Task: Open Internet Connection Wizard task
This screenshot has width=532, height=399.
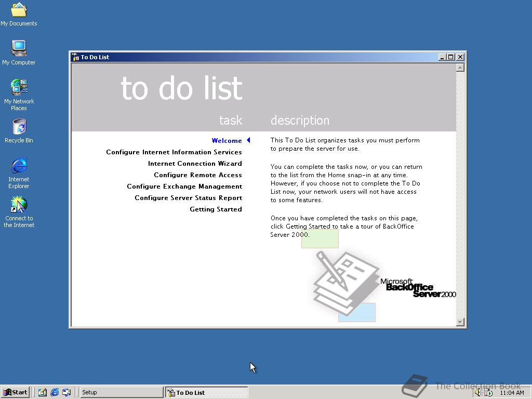Action: pyautogui.click(x=195, y=164)
